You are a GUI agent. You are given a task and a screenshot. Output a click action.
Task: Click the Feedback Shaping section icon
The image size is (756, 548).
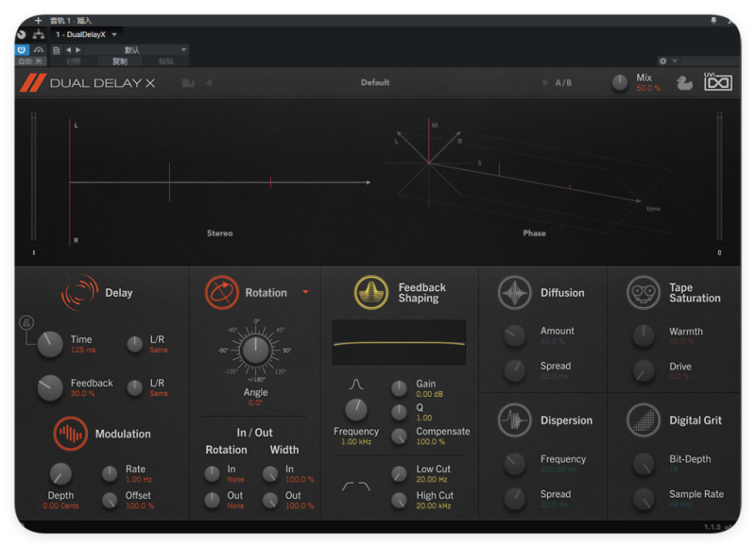tap(371, 293)
